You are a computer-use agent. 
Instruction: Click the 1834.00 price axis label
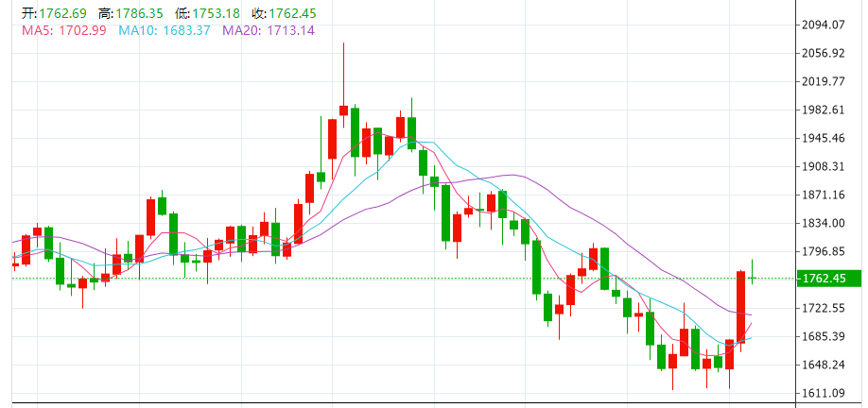(824, 223)
